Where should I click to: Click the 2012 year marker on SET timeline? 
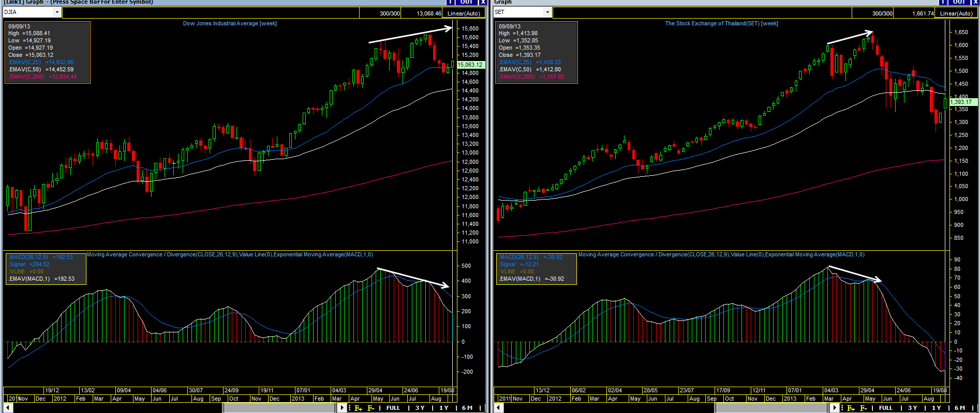(x=555, y=399)
